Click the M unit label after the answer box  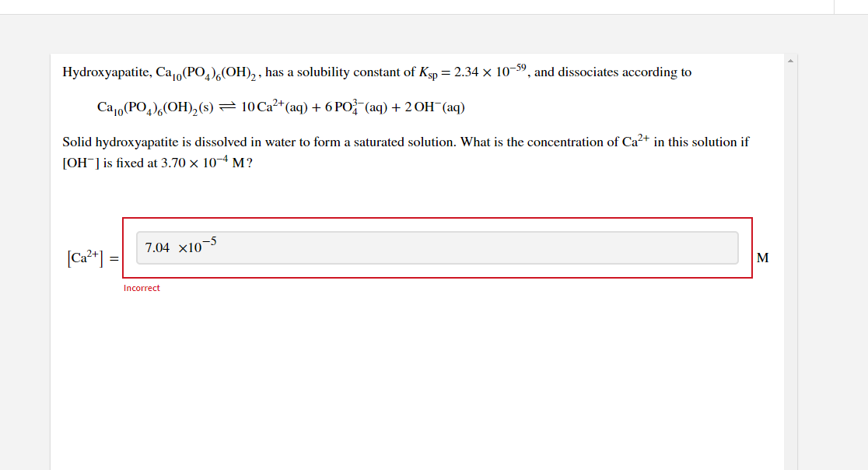click(x=763, y=258)
